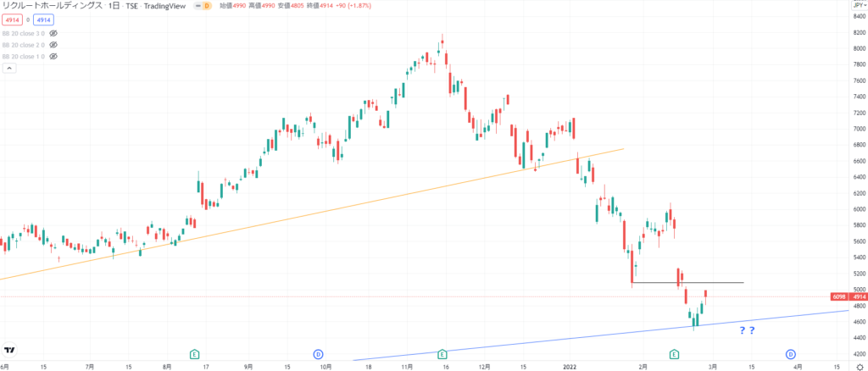Click the red 4914 sell price button

pos(12,19)
